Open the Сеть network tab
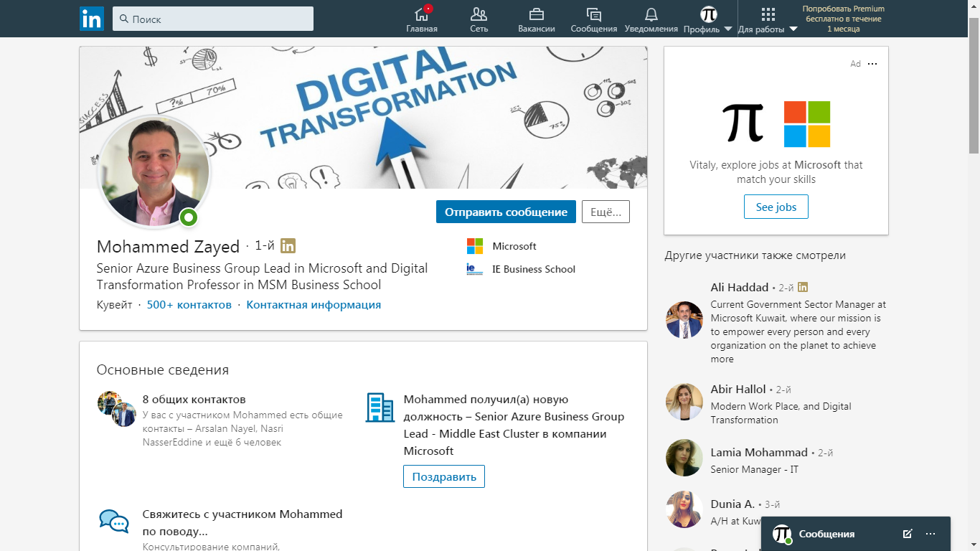This screenshot has height=551, width=980. click(x=479, y=19)
